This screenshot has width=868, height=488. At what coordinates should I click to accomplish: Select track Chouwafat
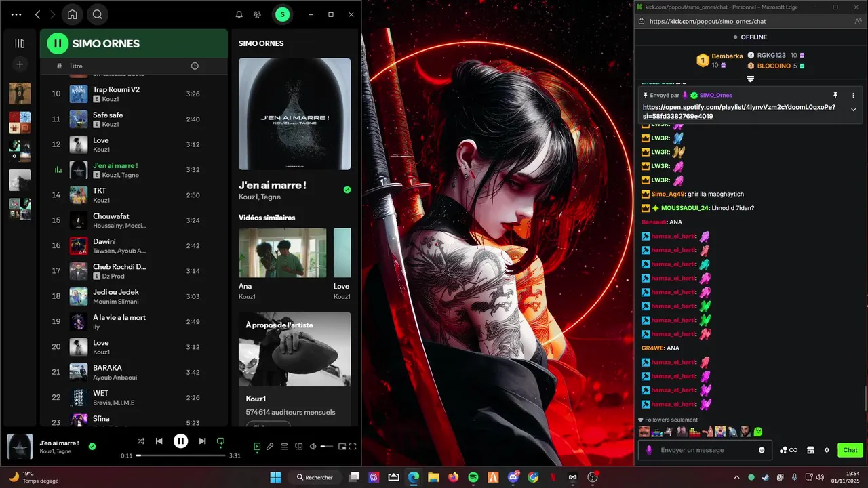(134, 220)
